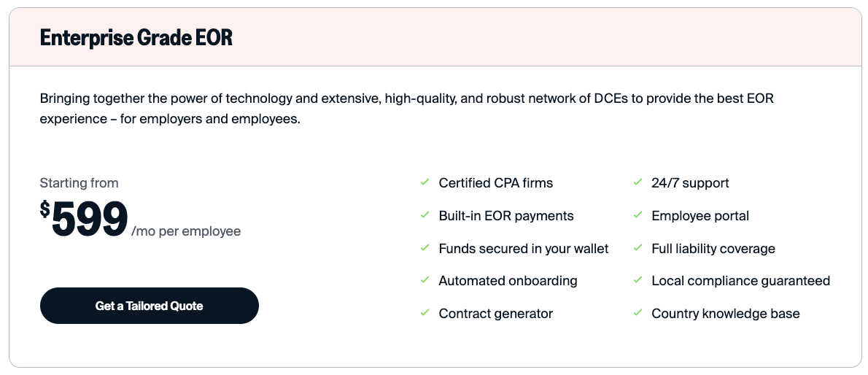
Task: Click checkmark icon beside 24/7 support
Action: (638, 182)
